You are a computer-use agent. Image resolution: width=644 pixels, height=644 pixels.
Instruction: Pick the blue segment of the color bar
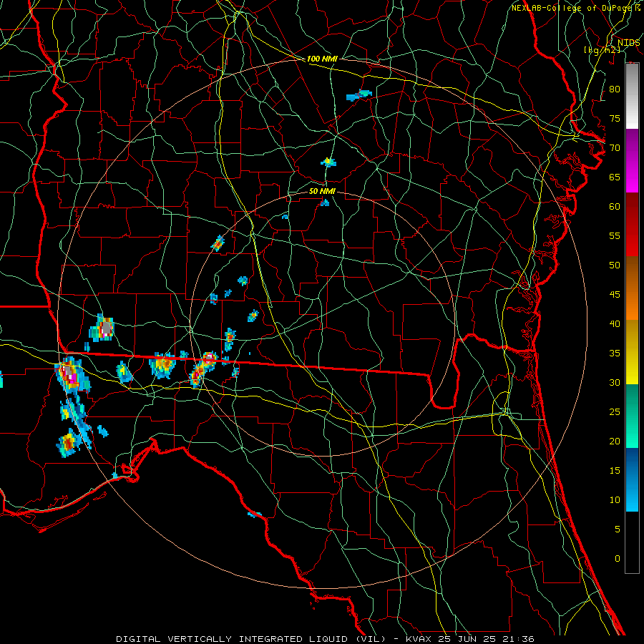pos(632,479)
